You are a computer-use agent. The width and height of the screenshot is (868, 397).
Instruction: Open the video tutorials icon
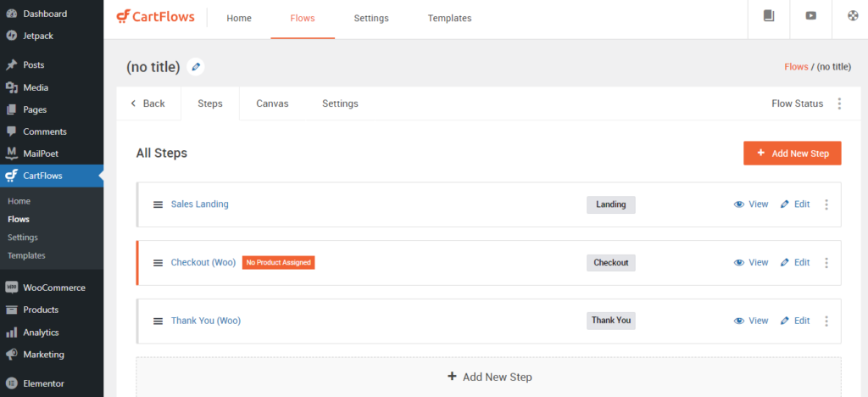pyautogui.click(x=810, y=16)
